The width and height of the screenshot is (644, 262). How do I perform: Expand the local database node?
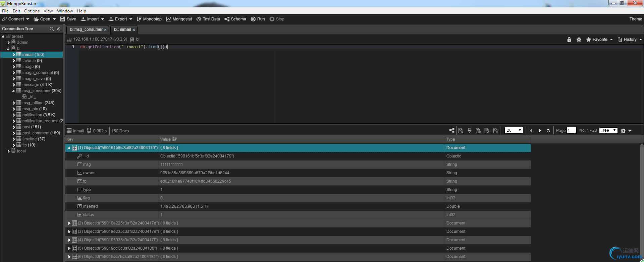click(x=9, y=151)
